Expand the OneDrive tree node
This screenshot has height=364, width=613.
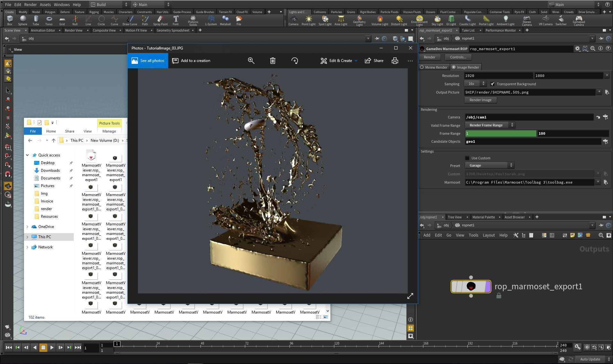[27, 227]
